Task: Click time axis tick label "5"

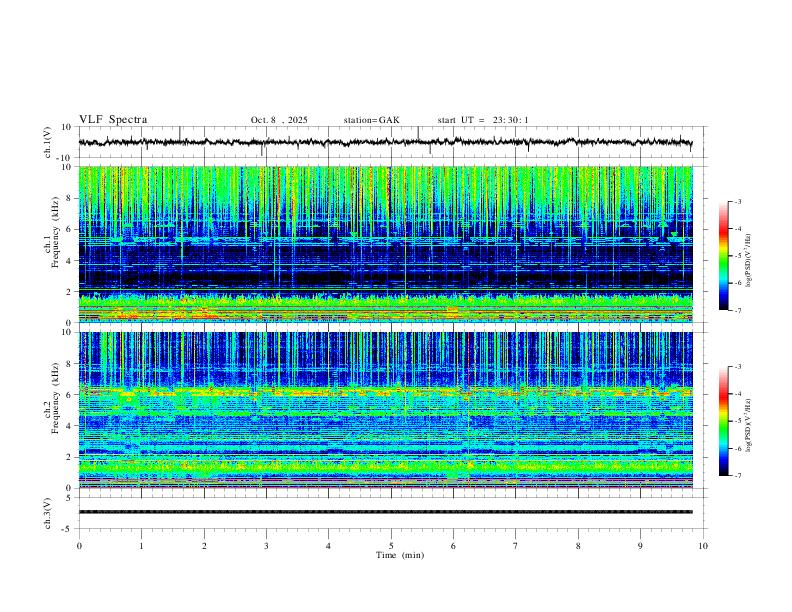Action: [391, 546]
